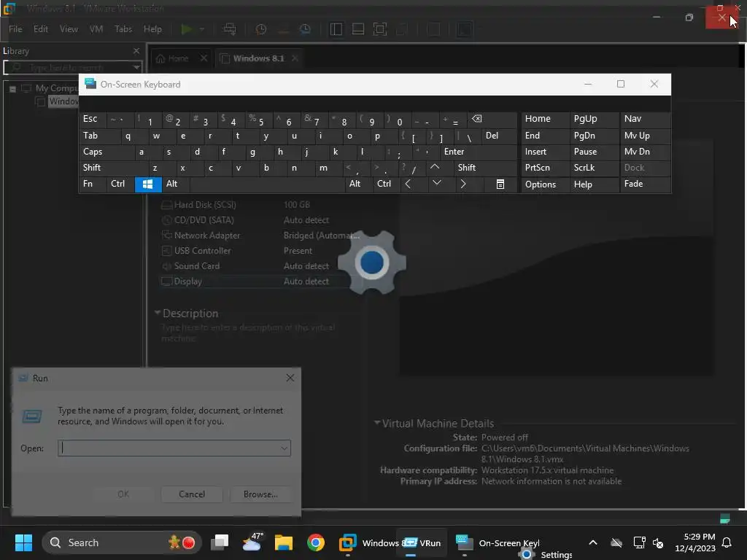Click the green Power On play icon
The image size is (747, 560).
coord(187,29)
